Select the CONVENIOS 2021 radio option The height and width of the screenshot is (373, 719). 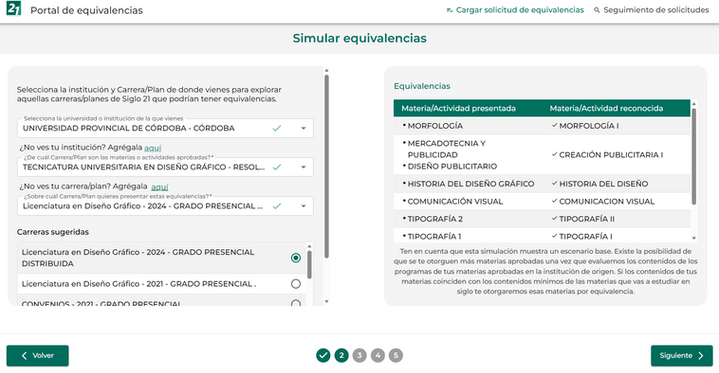pyautogui.click(x=296, y=303)
